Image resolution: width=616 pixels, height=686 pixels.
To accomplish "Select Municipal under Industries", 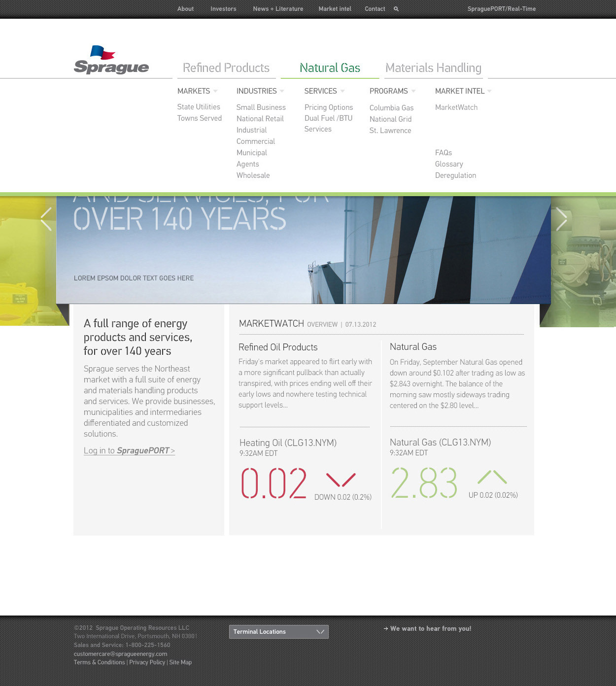I will click(x=252, y=153).
